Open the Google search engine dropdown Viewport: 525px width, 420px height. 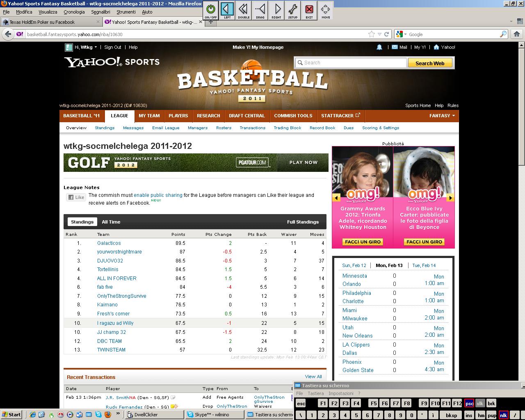(401, 34)
